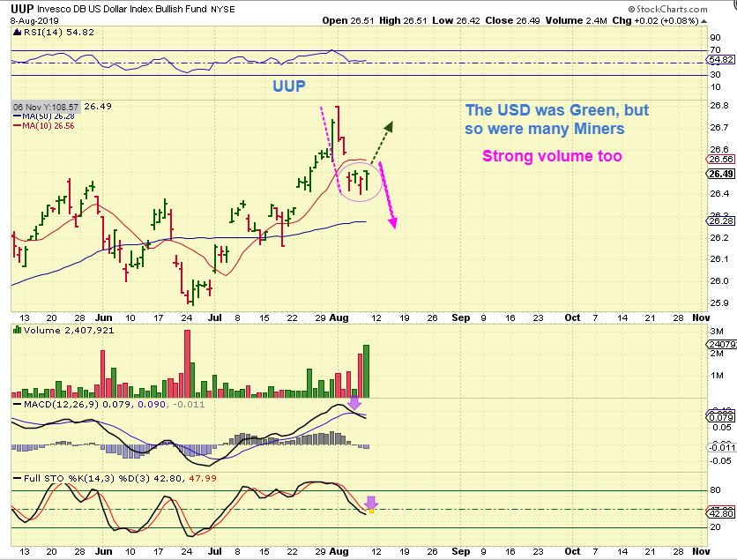737x560 pixels.
Task: Click the up-triangle icon after the Chg value
Action: point(703,21)
